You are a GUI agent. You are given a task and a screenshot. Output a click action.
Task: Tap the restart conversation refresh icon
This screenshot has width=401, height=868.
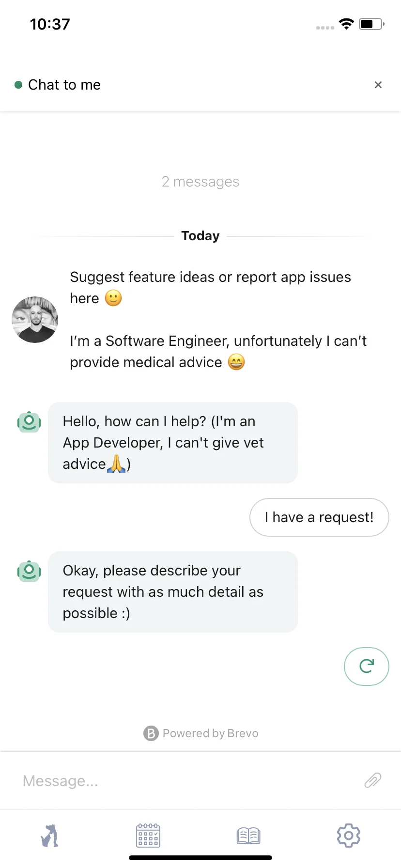tap(367, 666)
